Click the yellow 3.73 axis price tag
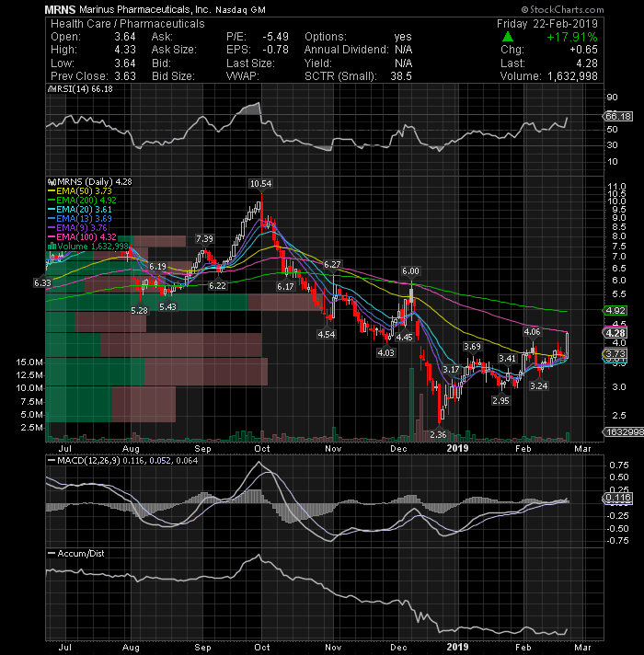Screen dimensions: 644x655 615,354
